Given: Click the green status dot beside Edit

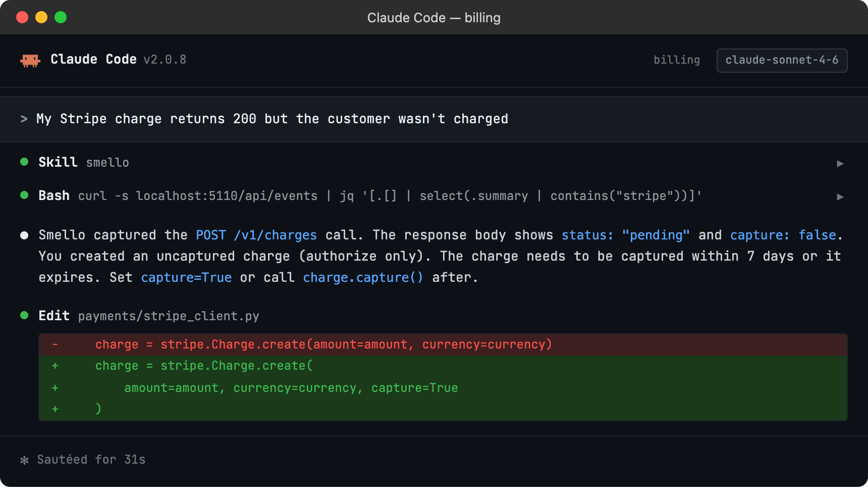Looking at the screenshot, I should tap(24, 315).
